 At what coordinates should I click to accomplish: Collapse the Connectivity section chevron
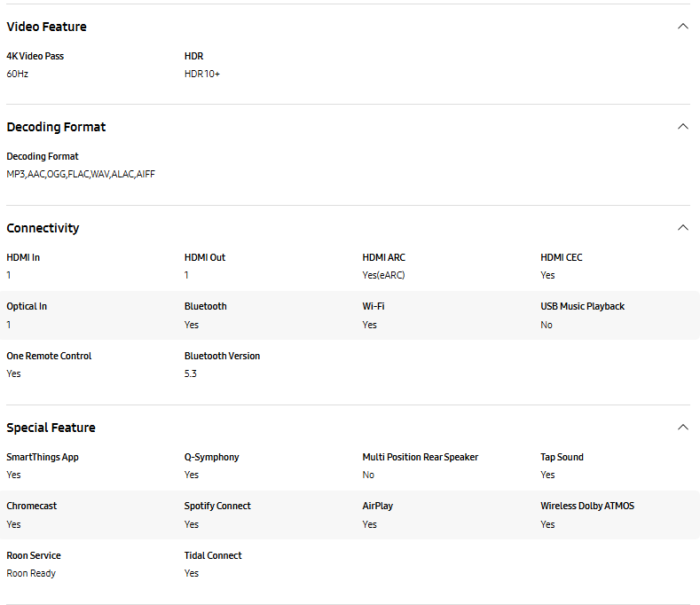pyautogui.click(x=682, y=228)
